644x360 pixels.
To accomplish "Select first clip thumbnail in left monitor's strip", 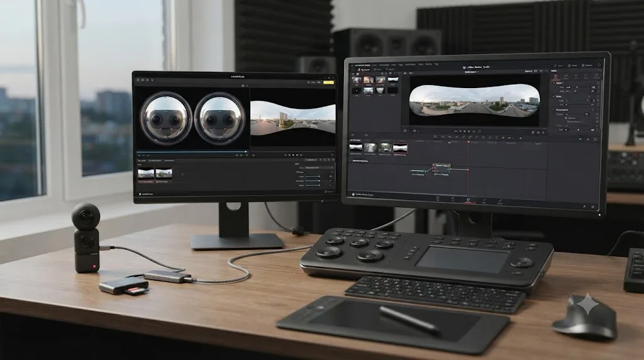I will click(146, 174).
